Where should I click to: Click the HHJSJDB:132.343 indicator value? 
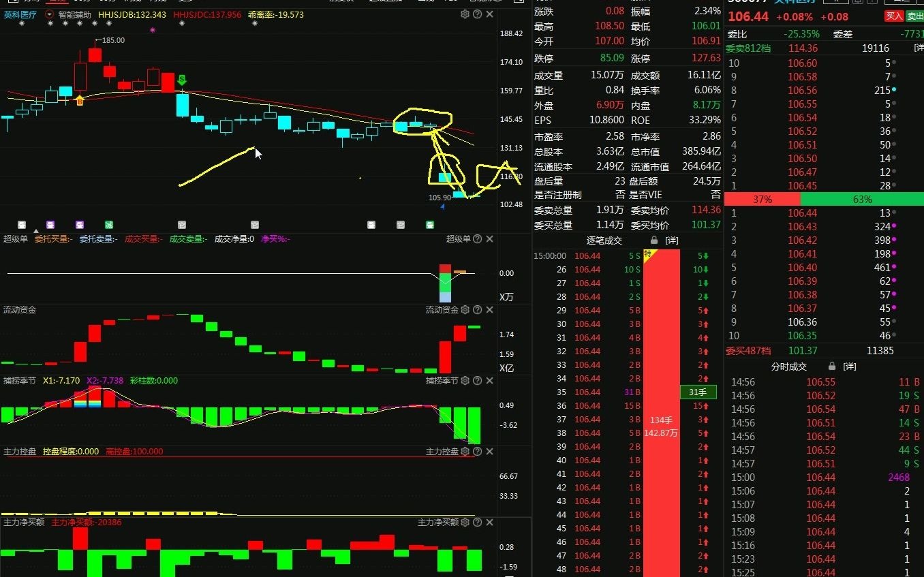[x=132, y=14]
